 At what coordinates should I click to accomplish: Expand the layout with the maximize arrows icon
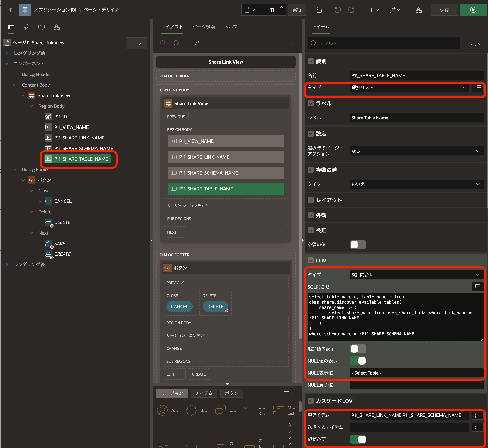coord(196,43)
